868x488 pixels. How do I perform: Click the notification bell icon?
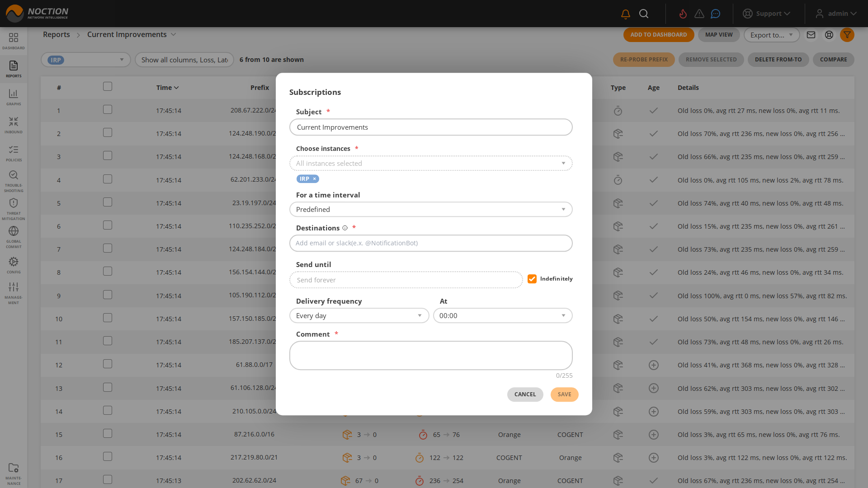pyautogui.click(x=626, y=14)
